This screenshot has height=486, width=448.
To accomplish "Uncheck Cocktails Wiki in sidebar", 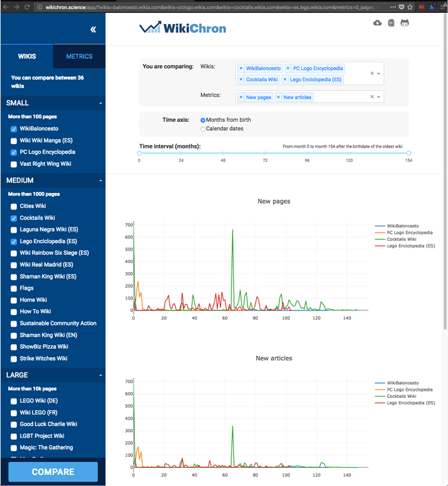I will click(14, 218).
